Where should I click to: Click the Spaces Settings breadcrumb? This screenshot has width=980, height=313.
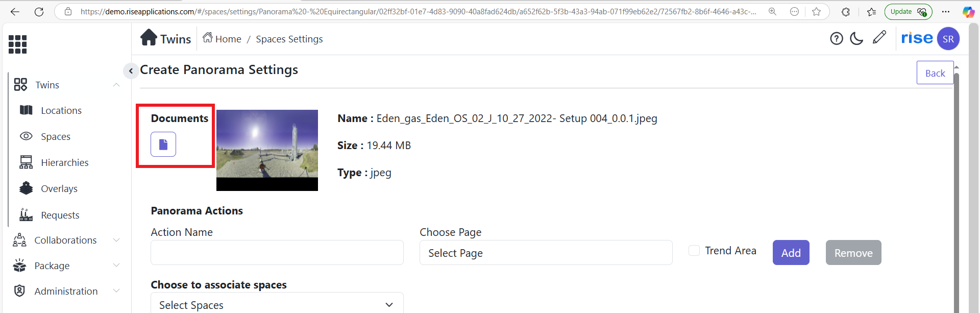click(x=289, y=39)
